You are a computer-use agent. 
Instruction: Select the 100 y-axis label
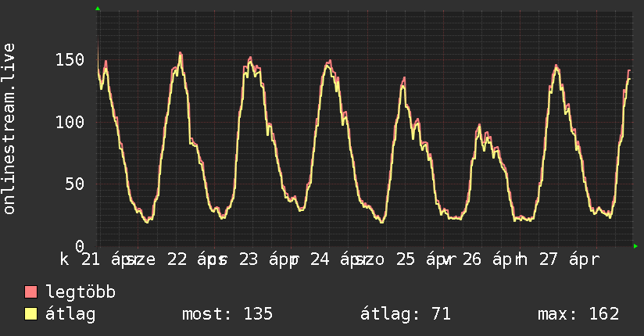click(x=70, y=122)
